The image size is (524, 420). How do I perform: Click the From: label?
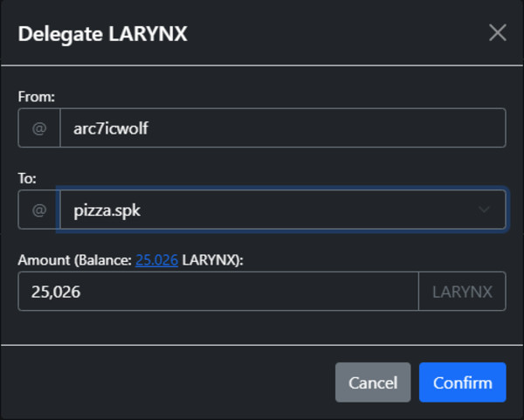click(x=36, y=97)
